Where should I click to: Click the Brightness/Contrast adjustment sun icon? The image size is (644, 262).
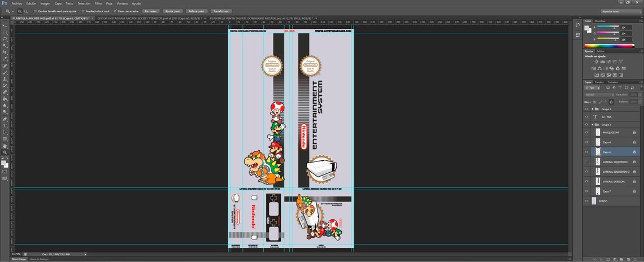596,62
